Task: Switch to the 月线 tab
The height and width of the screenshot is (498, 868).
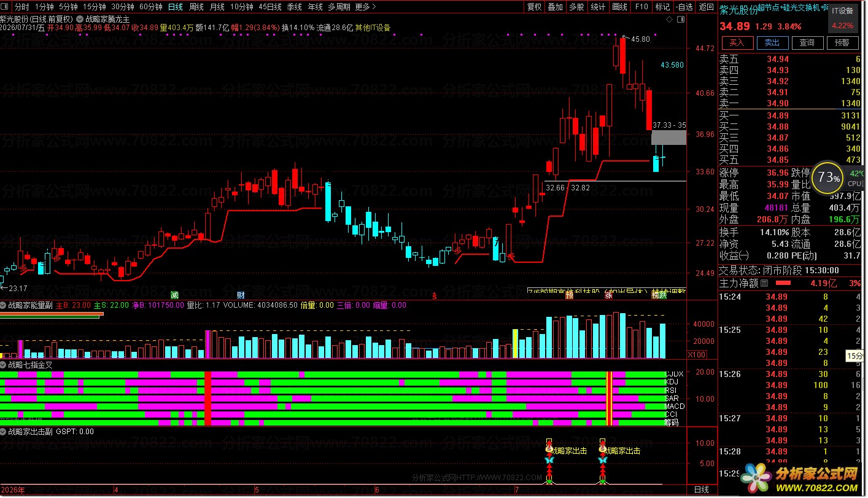Action: (x=217, y=7)
